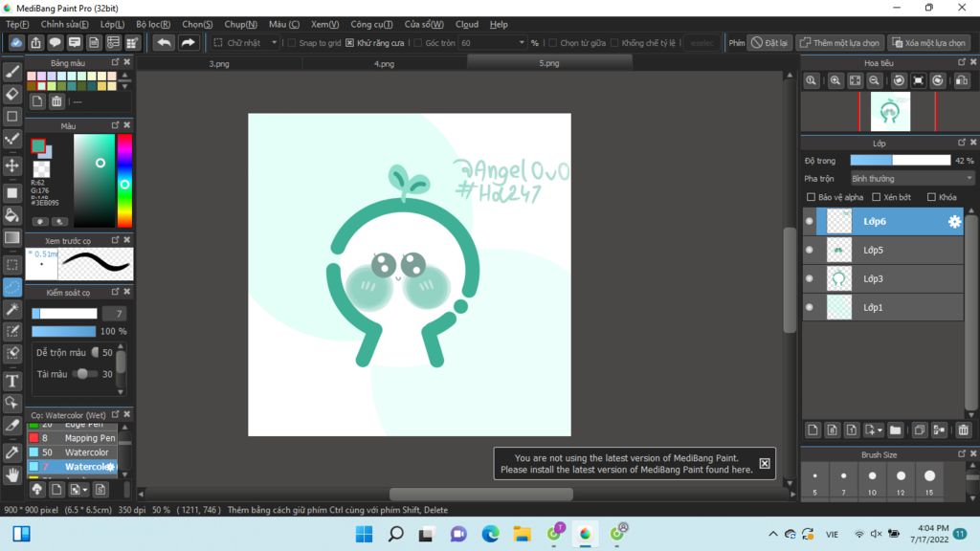Open the Bộ lọc menu
This screenshot has width=980, height=551.
(x=152, y=24)
